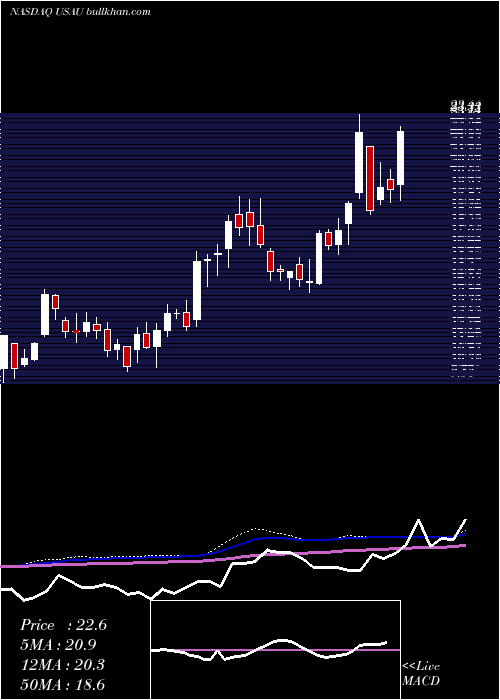Click the Price : 22.6 value
The image size is (500, 700).
[x=63, y=625]
